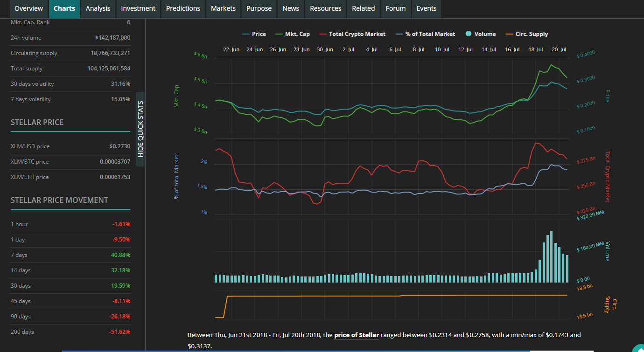Open the Overview tab
This screenshot has width=644, height=352.
pyautogui.click(x=28, y=8)
